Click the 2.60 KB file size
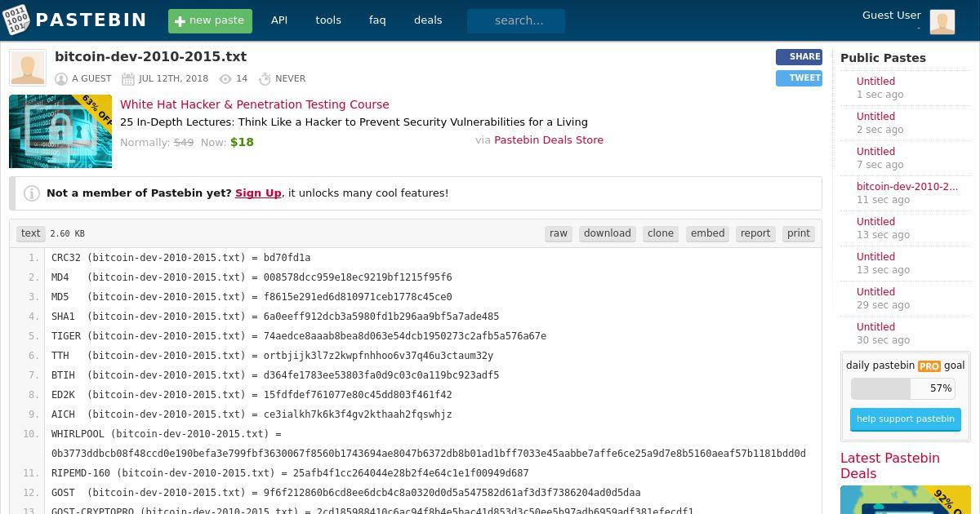 click(67, 234)
